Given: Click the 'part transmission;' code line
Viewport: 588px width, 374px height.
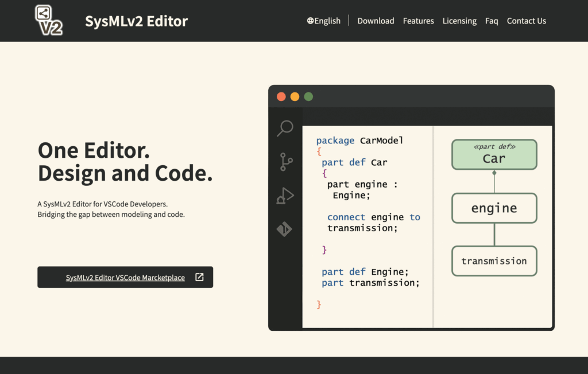Looking at the screenshot, I should point(370,283).
